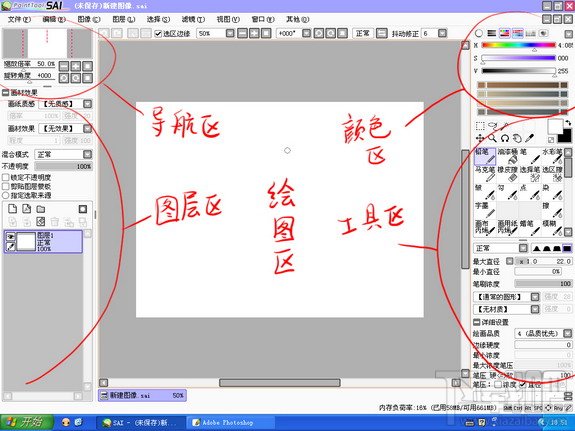The width and height of the screenshot is (575, 431).
Task: Select the pencil (铅笔) brush tool
Action: 485,156
